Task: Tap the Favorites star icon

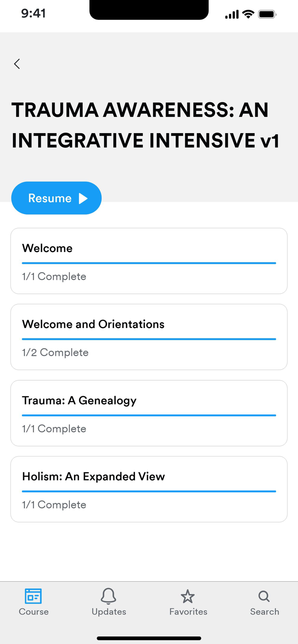Action: point(188,596)
